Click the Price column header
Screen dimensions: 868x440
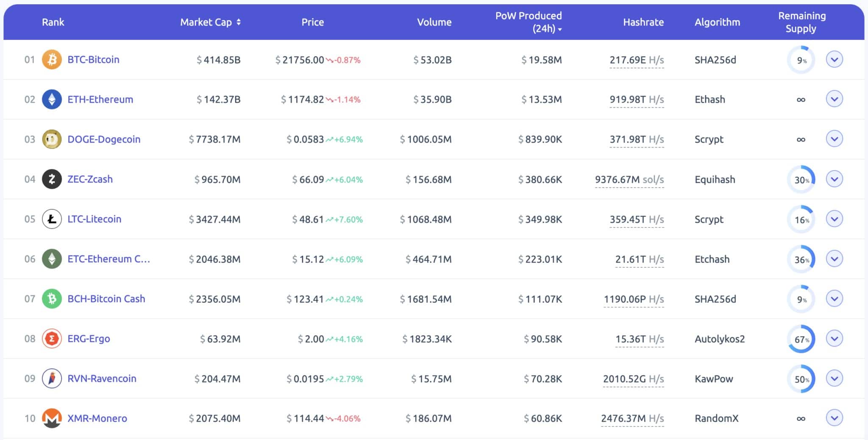(x=313, y=22)
